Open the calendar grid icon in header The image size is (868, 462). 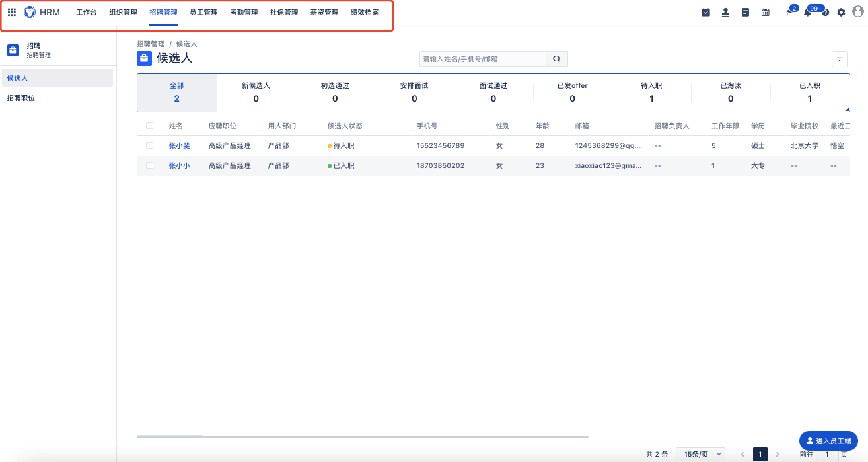pos(765,12)
